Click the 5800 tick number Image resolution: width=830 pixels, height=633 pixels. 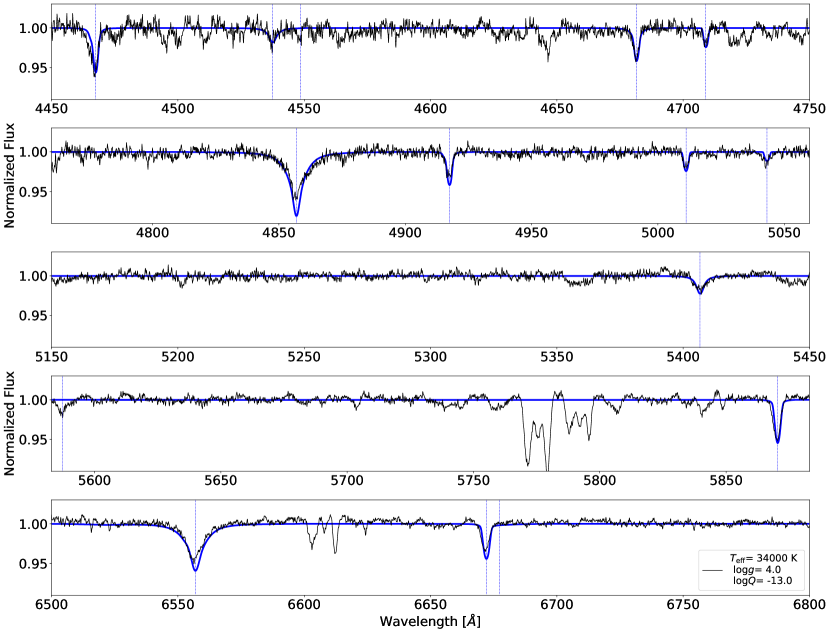[599, 481]
